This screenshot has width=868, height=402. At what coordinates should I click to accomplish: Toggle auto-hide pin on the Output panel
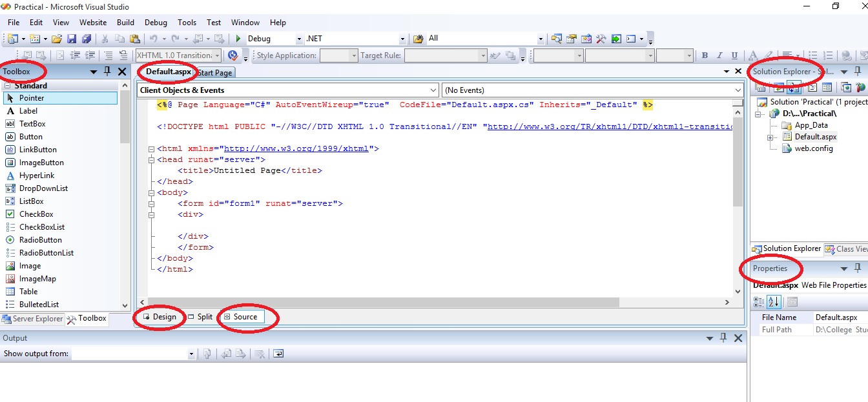coord(724,338)
